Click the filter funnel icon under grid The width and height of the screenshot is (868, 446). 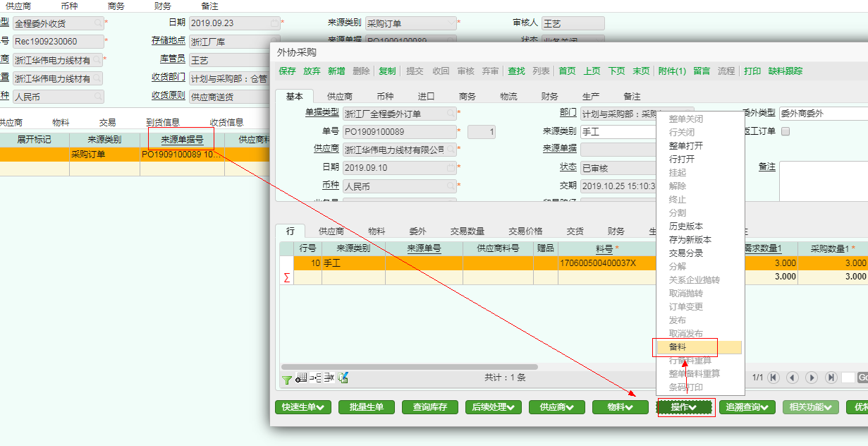tap(286, 379)
